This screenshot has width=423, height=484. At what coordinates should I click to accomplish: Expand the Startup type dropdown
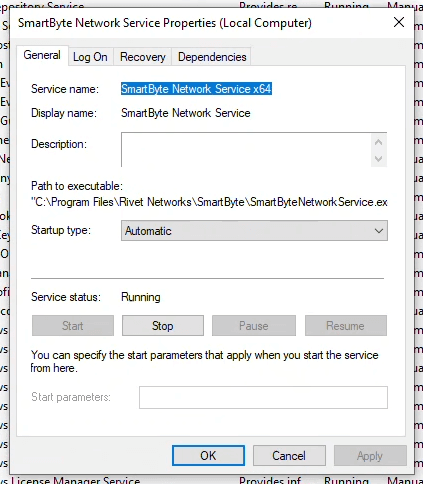click(254, 231)
